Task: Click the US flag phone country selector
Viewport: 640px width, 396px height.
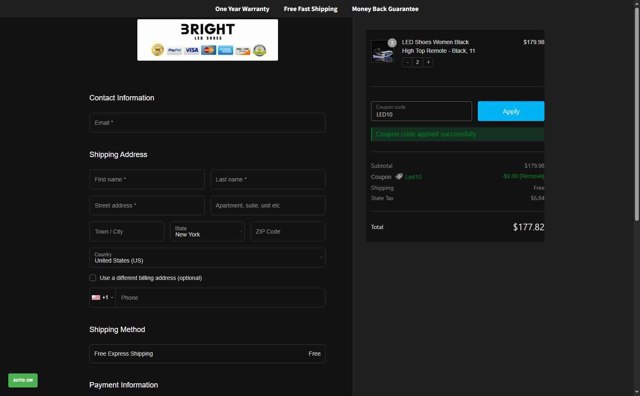Action: (x=102, y=298)
